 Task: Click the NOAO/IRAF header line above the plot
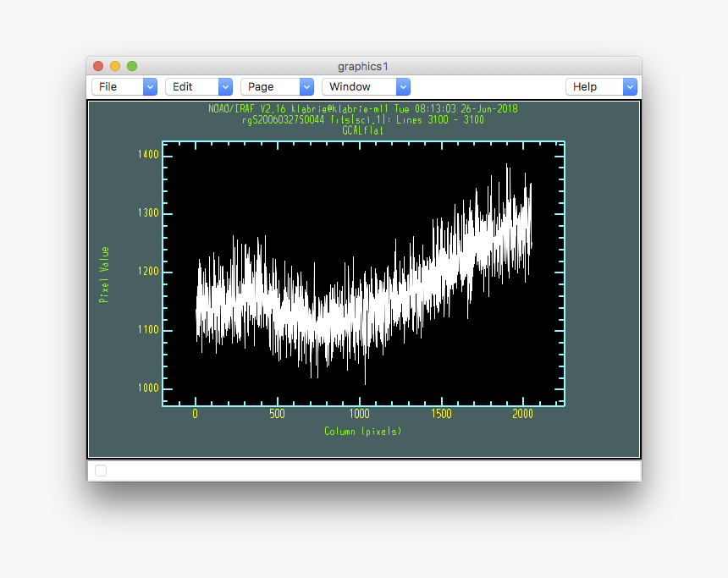(x=363, y=109)
